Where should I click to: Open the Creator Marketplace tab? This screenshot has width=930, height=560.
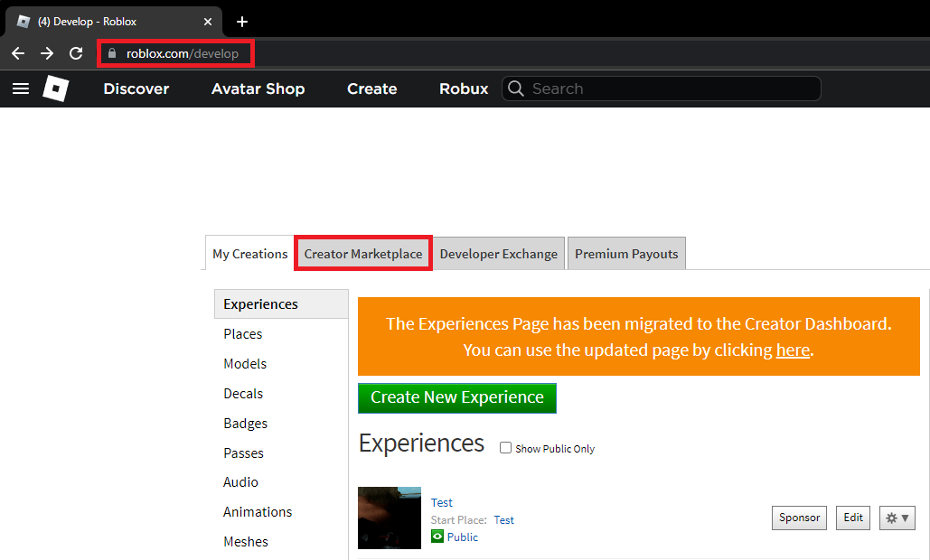pos(363,254)
